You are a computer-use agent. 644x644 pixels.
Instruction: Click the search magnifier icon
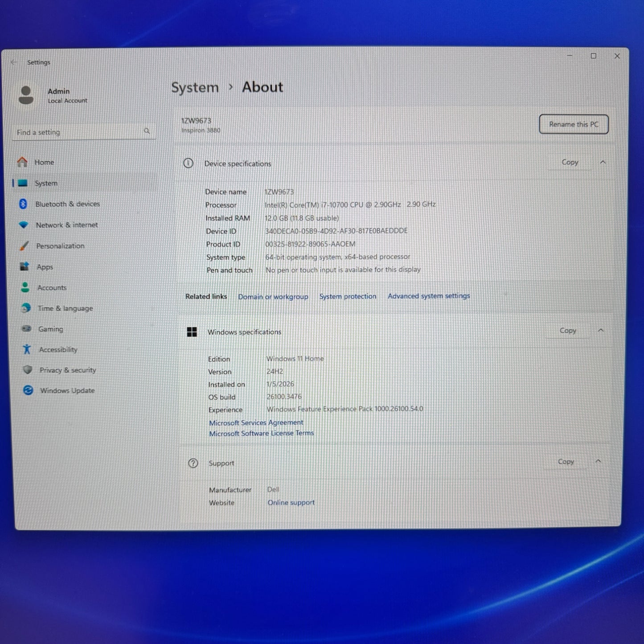pos(147,131)
